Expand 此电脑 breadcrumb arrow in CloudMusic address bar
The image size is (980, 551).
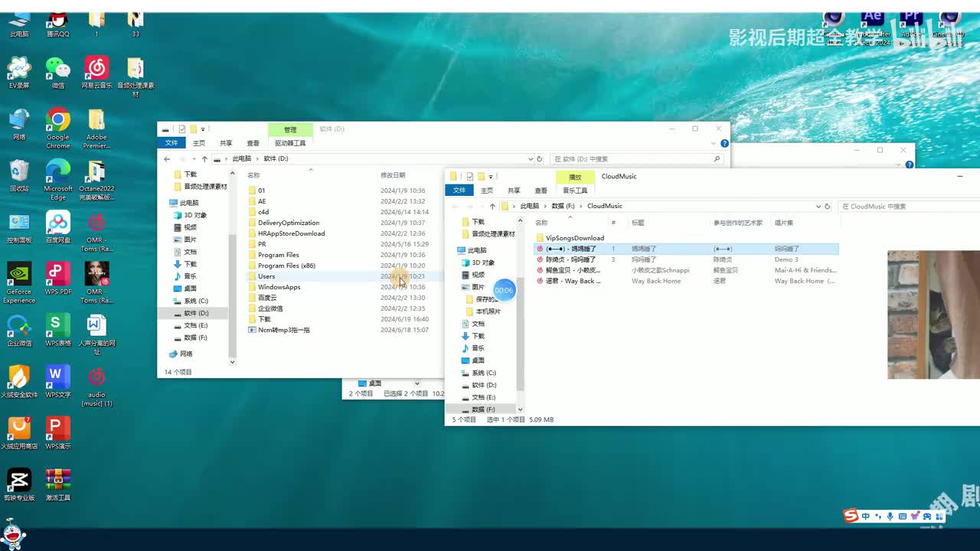click(x=545, y=207)
